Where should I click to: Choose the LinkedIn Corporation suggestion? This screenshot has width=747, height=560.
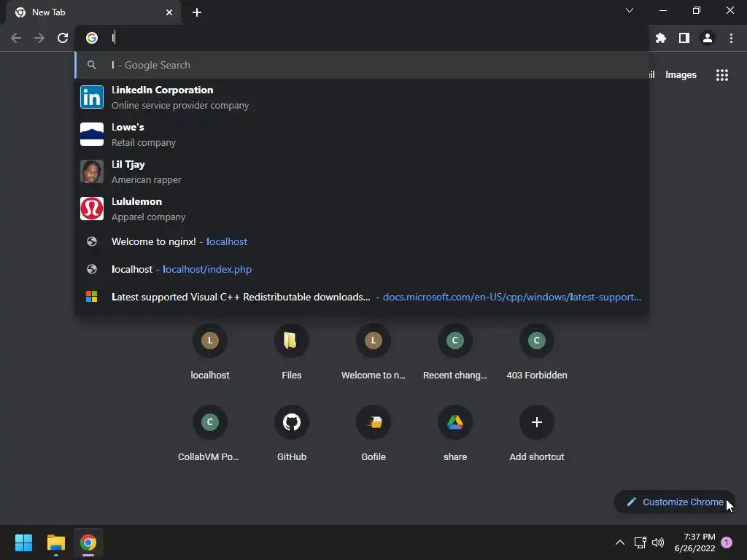click(x=362, y=97)
